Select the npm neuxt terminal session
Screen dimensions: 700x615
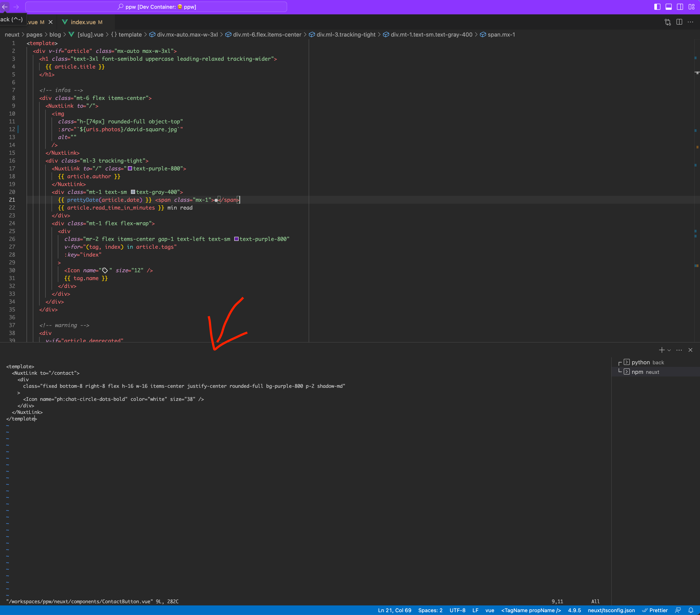[x=646, y=372]
